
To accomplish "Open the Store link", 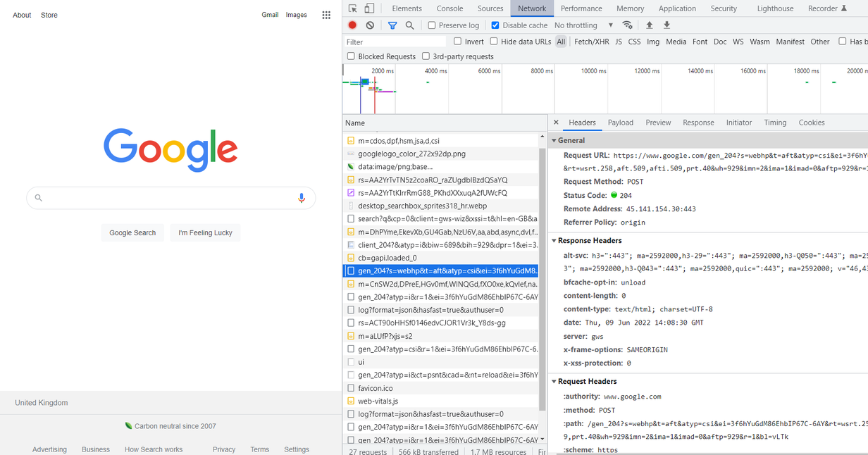I will [49, 15].
